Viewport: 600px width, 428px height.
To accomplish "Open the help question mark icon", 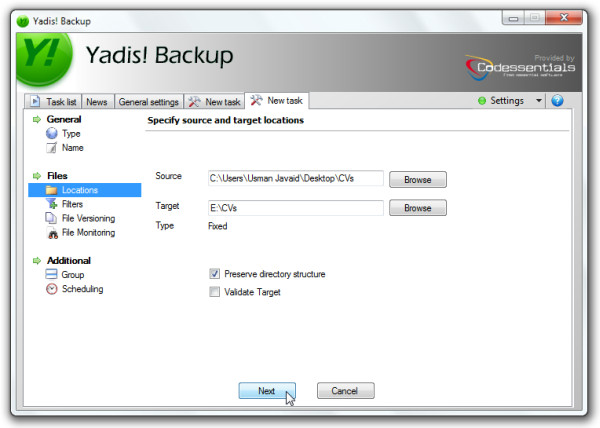I will point(557,101).
